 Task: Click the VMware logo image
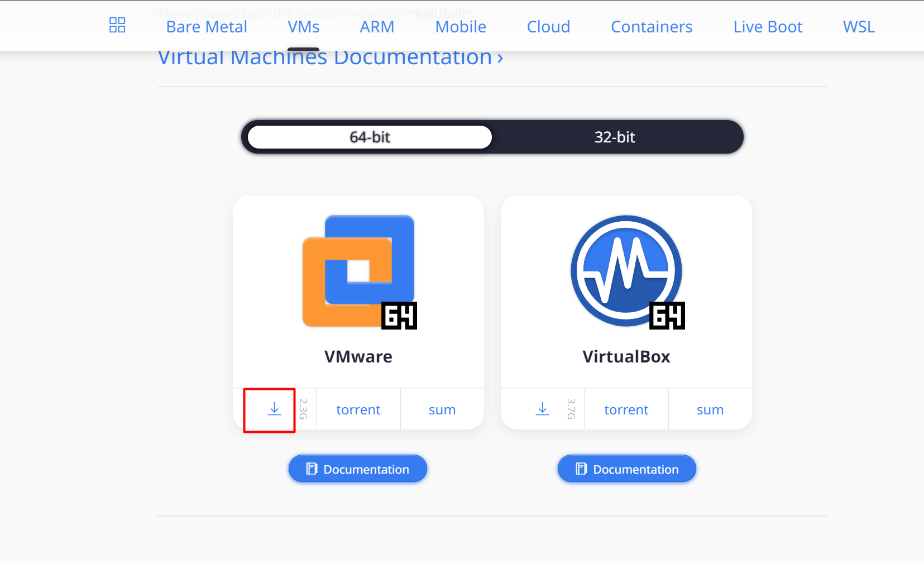359,271
